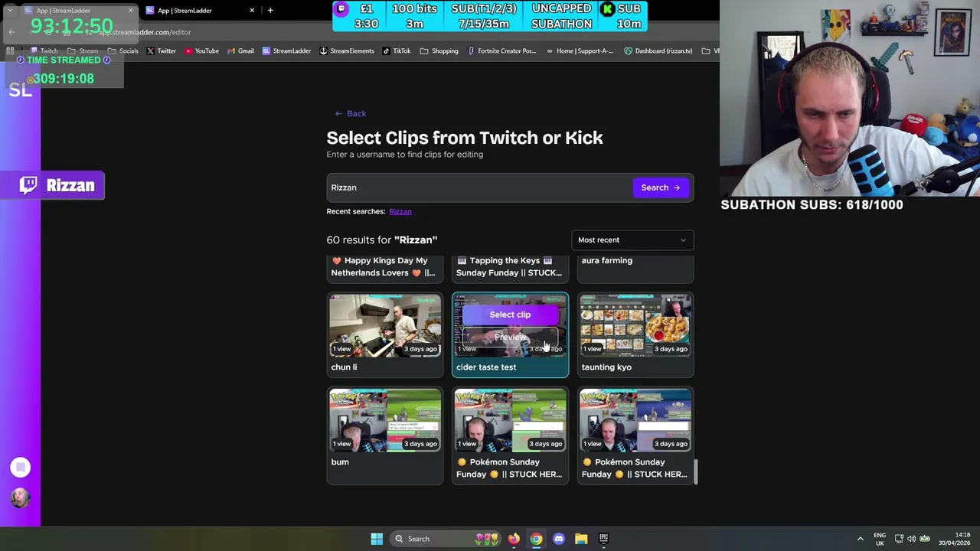Screen dimensions: 980x551
Task: Open the Rizzan recent search link
Action: [x=400, y=211]
